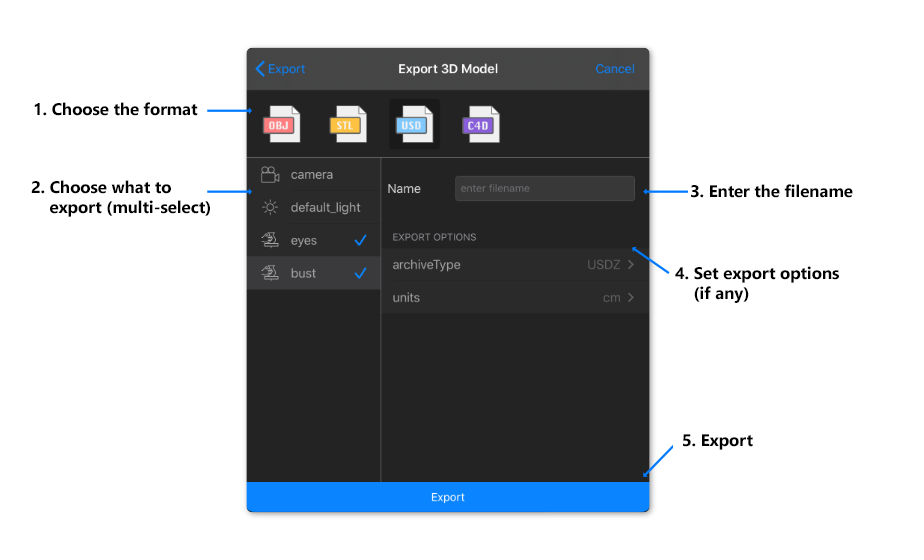Click the light icon beside default_light

270,207
